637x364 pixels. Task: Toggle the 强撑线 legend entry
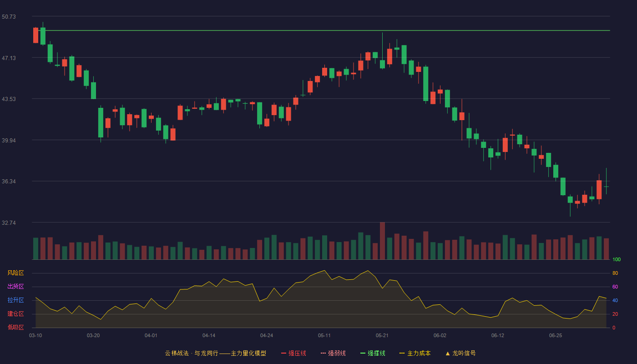point(373,353)
